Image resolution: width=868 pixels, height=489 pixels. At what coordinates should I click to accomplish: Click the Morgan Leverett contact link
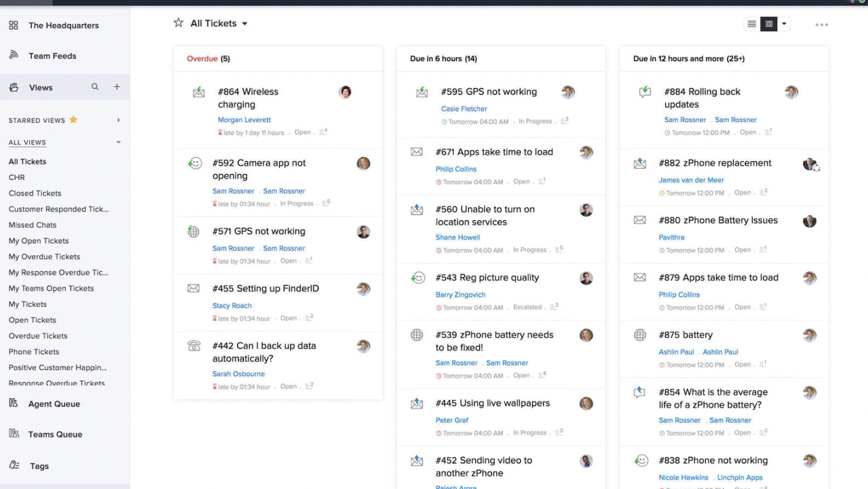tap(244, 120)
